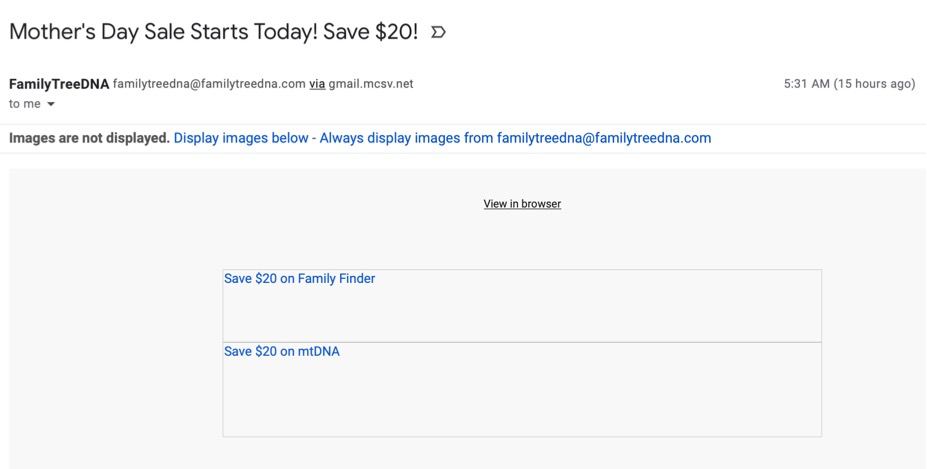Expand recipient details arrow next to "to me"
Screen dimensions: 927x469
tap(51, 103)
